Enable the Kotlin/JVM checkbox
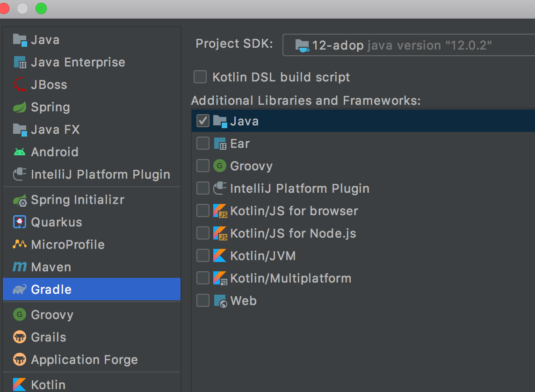This screenshot has height=392, width=535. point(203,255)
